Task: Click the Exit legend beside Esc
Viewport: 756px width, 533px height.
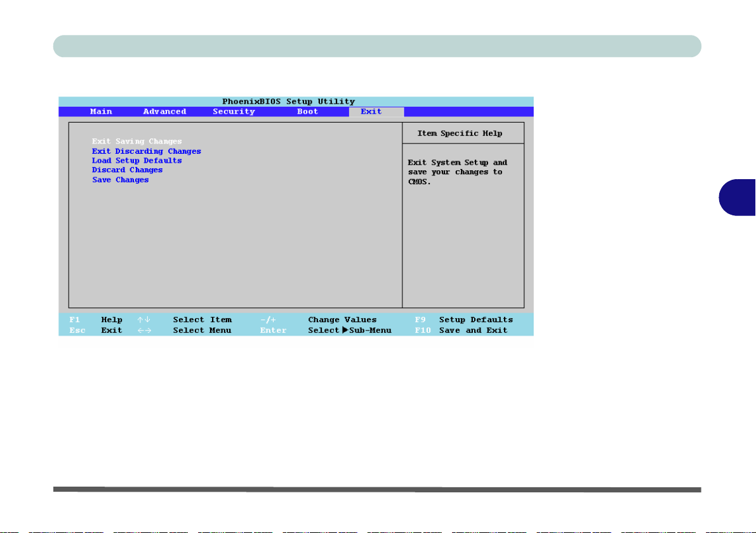Action: pos(111,330)
